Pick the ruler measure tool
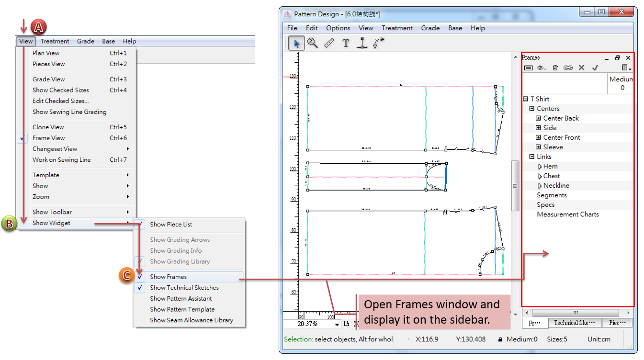This screenshot has height=360, width=644. pos(329,44)
